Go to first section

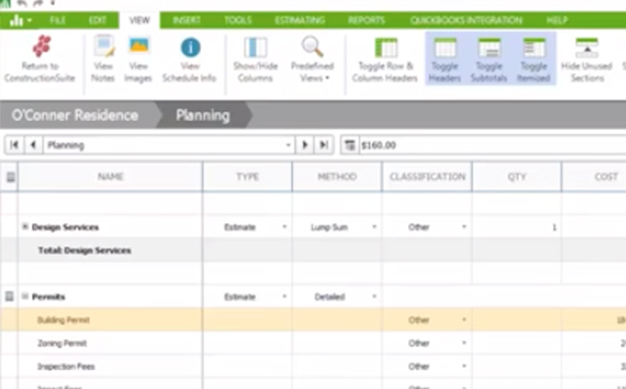[14, 145]
